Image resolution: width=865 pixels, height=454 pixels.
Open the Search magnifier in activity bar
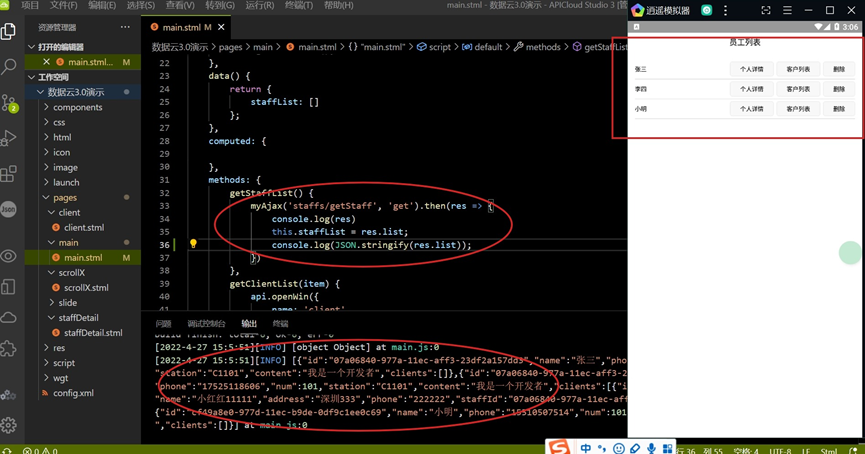point(8,67)
